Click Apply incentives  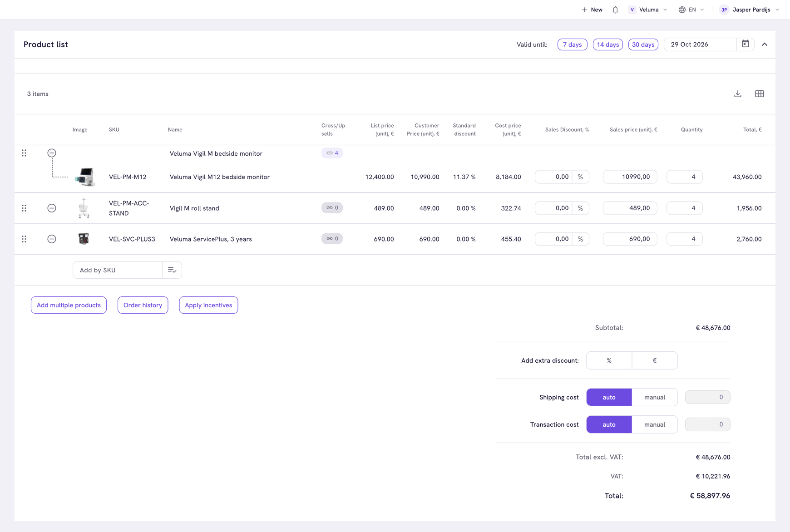click(208, 305)
